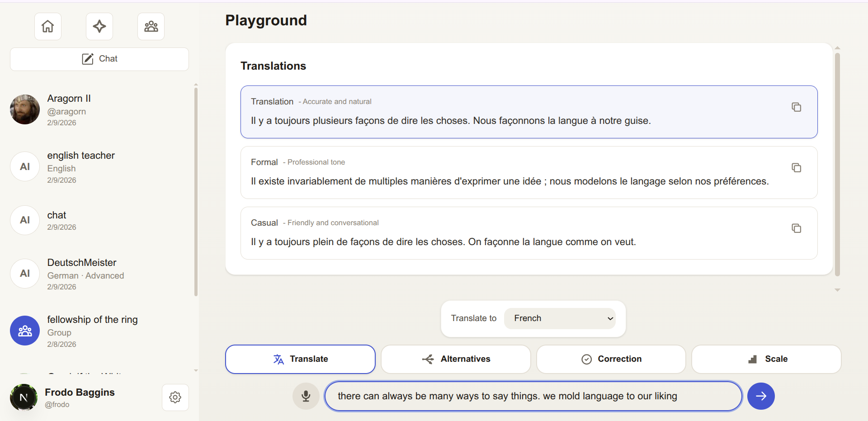868x421 pixels.
Task: Open the DeutschMeister conversation
Action: pos(99,274)
